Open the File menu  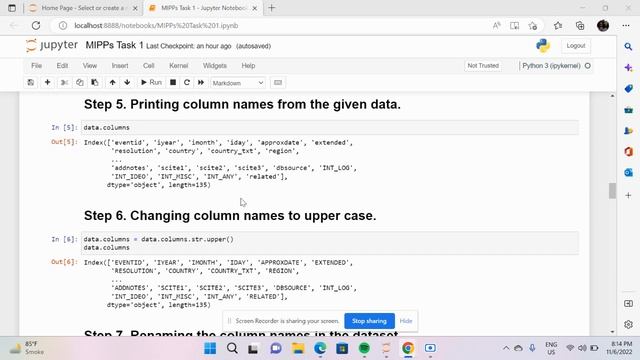point(36,66)
